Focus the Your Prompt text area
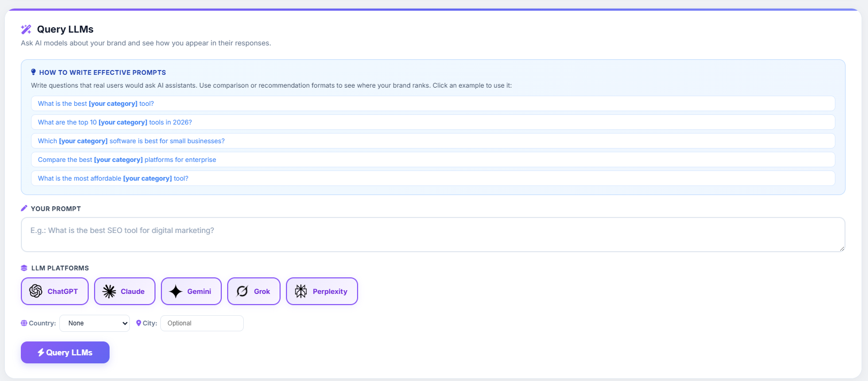Image resolution: width=868 pixels, height=381 pixels. point(433,235)
